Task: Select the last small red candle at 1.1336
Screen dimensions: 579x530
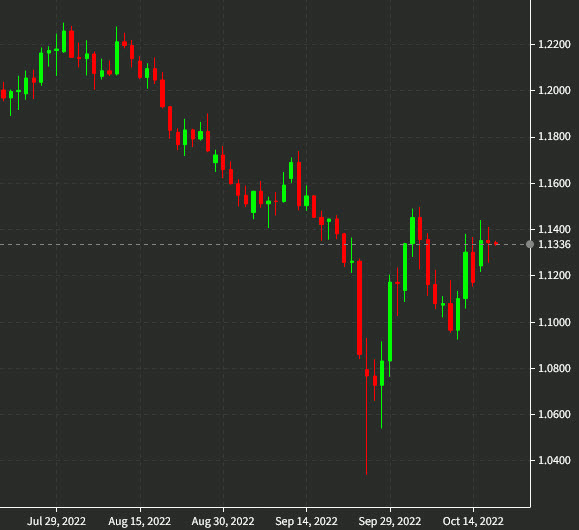Action: point(496,243)
